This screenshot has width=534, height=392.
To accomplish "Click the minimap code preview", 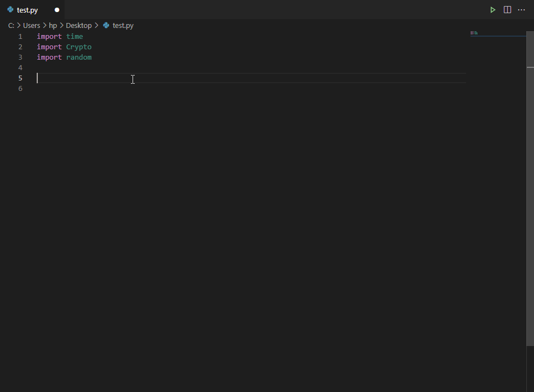I will tap(474, 33).
